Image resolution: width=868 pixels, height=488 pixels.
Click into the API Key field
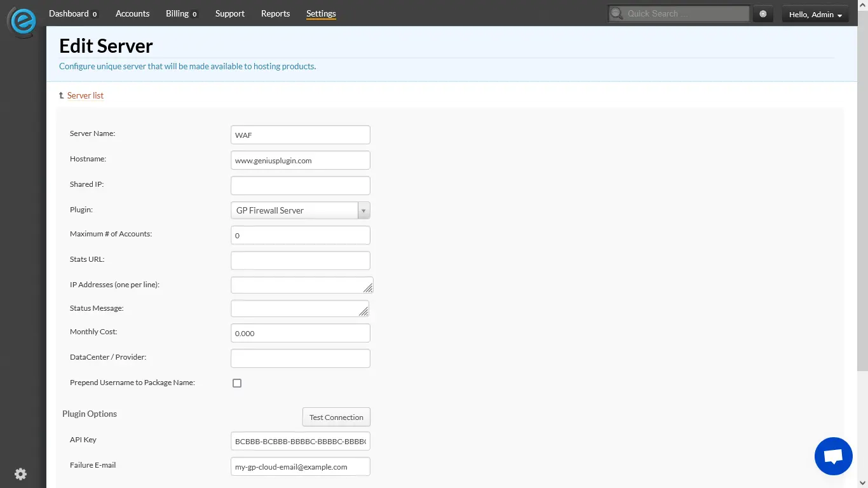301,441
